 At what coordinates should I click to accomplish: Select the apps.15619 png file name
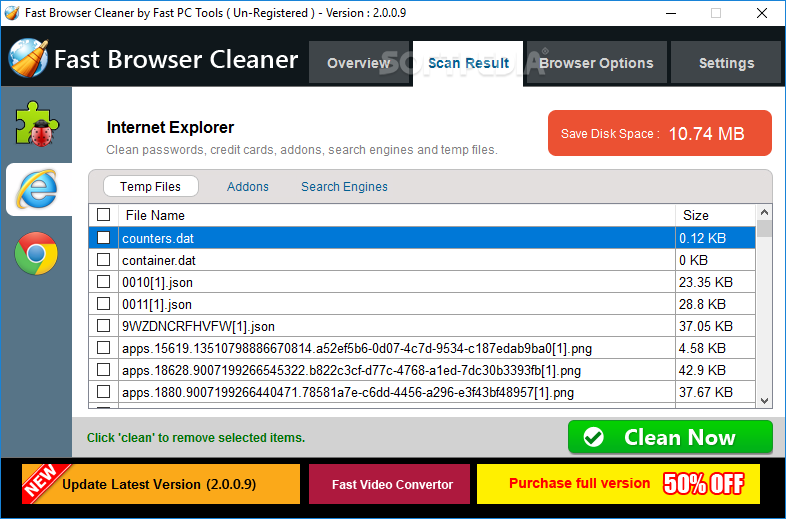click(x=357, y=349)
